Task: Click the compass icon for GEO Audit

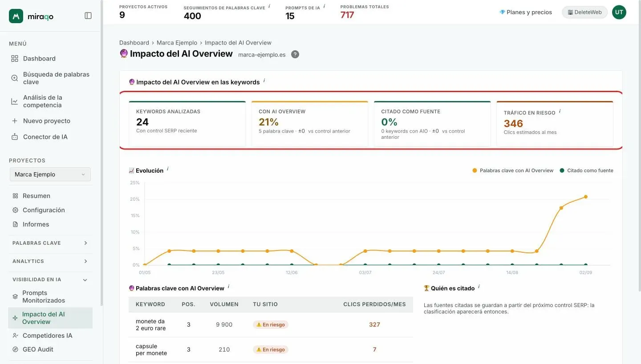Action: [16, 349]
